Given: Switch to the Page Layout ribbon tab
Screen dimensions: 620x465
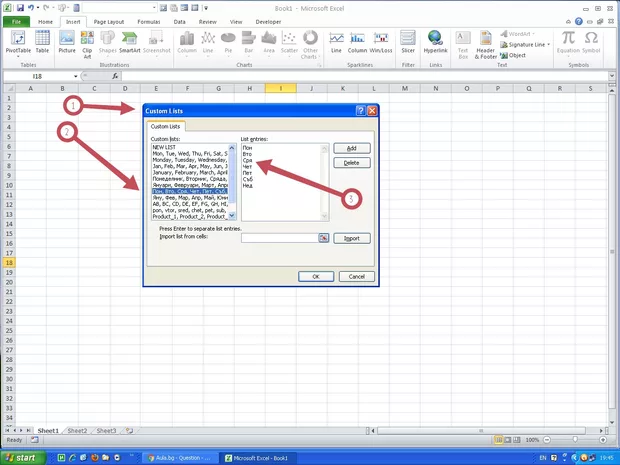Looking at the screenshot, I should coord(108,20).
